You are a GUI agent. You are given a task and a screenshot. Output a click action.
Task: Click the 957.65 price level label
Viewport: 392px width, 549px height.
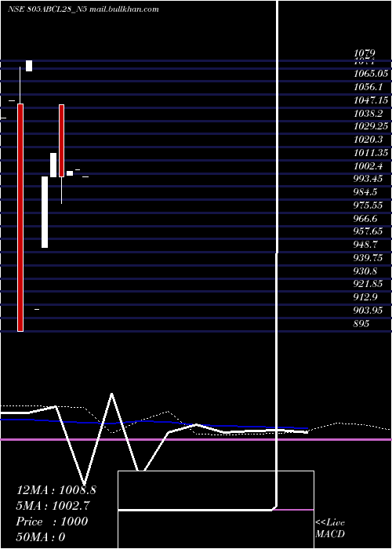click(x=368, y=231)
